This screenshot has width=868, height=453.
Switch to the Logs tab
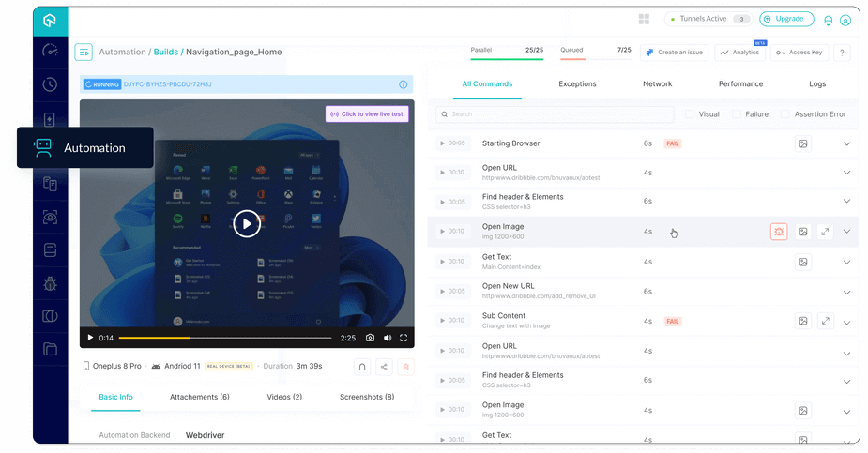817,84
